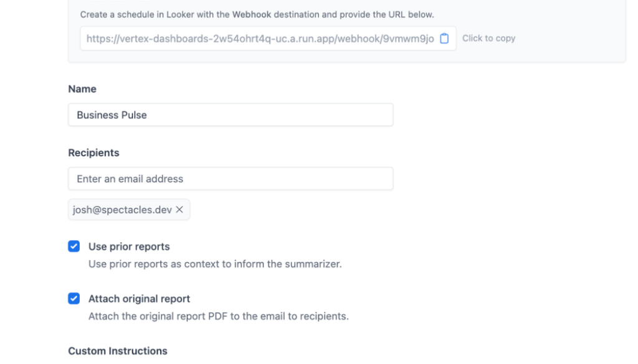Uncheck the Attach original report checkbox
Viewport: 638px width, 364px height.
click(x=74, y=299)
